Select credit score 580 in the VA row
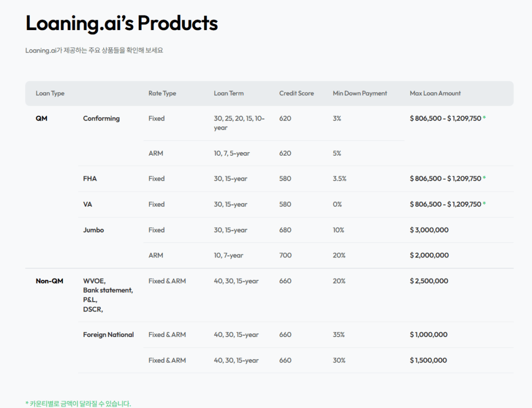The width and height of the screenshot is (532, 408). coord(285,205)
